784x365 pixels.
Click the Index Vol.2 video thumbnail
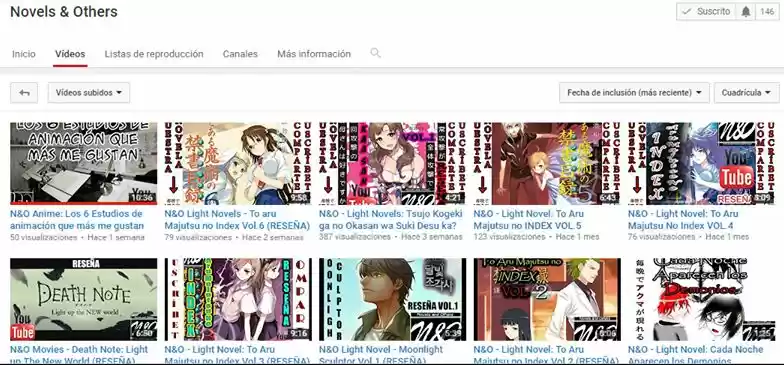click(547, 300)
